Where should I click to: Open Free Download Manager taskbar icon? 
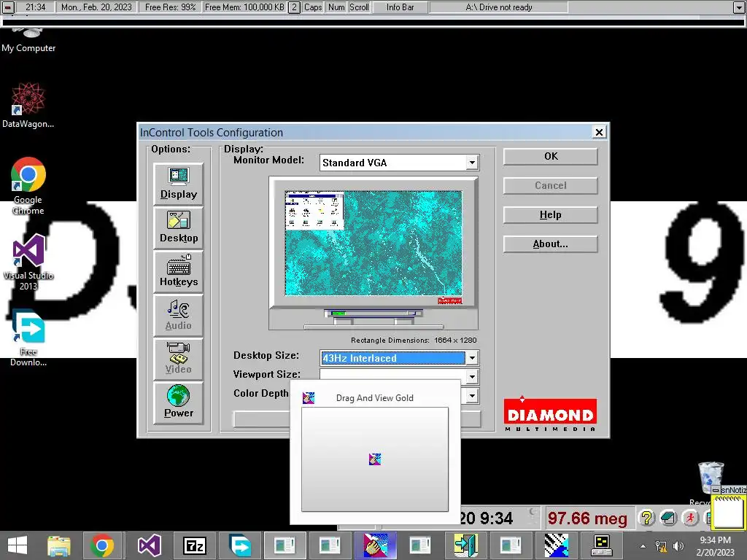[x=240, y=545]
